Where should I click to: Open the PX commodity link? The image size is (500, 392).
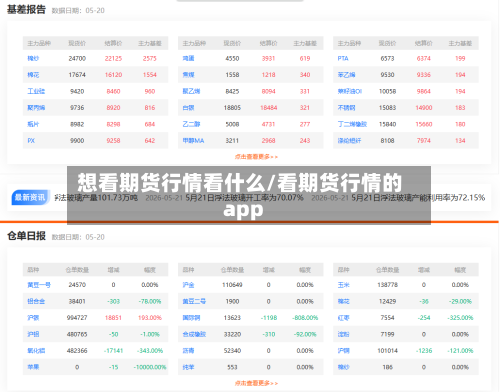[31, 141]
